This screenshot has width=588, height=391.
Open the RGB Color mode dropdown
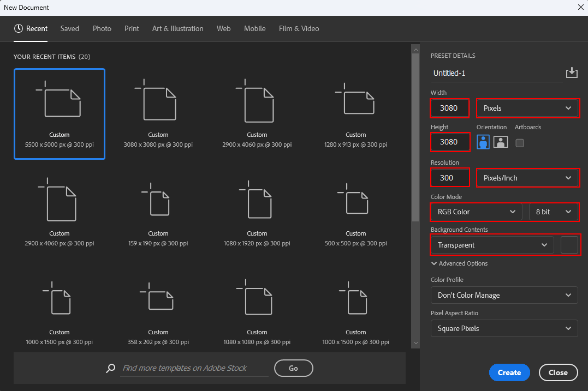[476, 212]
